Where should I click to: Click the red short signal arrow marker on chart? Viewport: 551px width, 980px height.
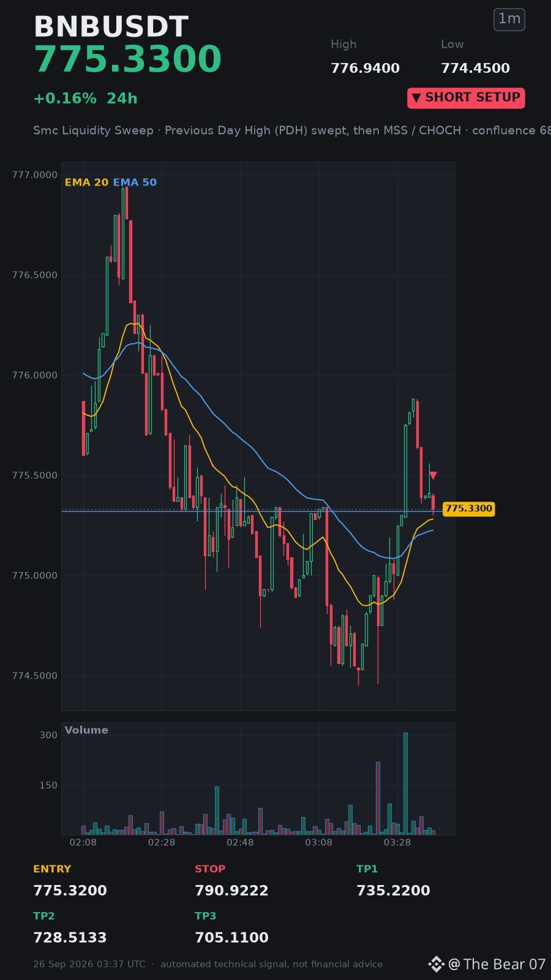[433, 475]
